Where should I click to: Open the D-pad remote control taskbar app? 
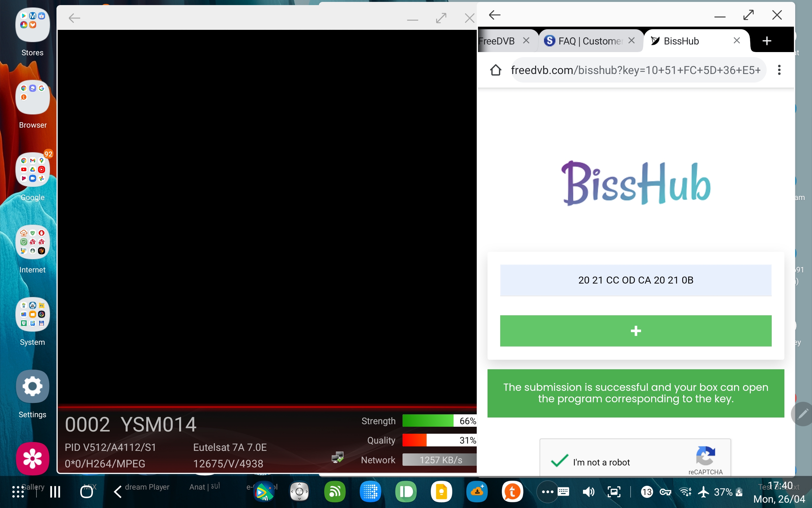(x=299, y=492)
